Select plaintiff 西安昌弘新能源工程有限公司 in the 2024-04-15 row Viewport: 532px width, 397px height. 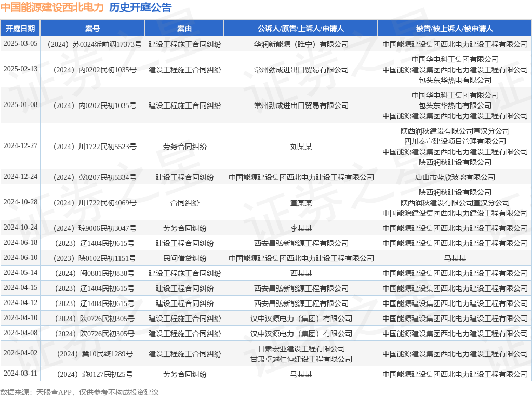click(x=301, y=288)
